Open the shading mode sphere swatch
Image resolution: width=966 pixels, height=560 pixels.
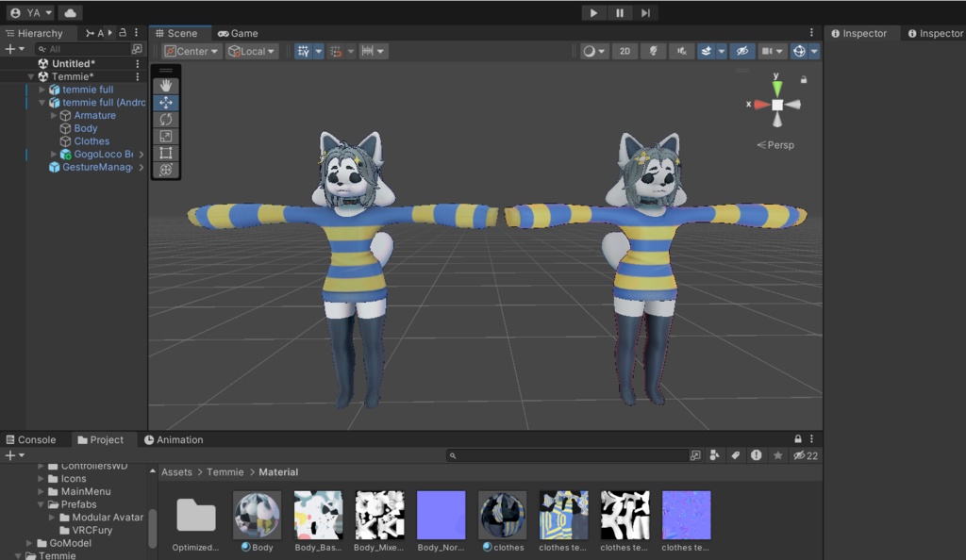coord(591,51)
